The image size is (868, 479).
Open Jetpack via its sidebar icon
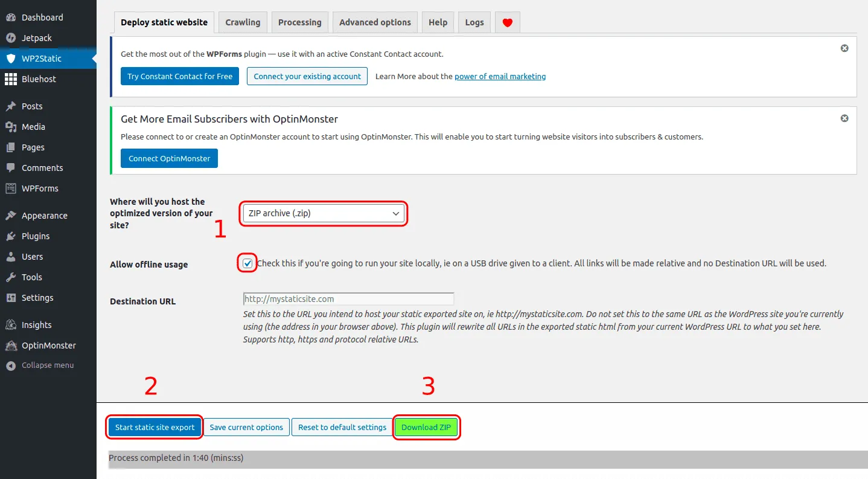click(11, 38)
